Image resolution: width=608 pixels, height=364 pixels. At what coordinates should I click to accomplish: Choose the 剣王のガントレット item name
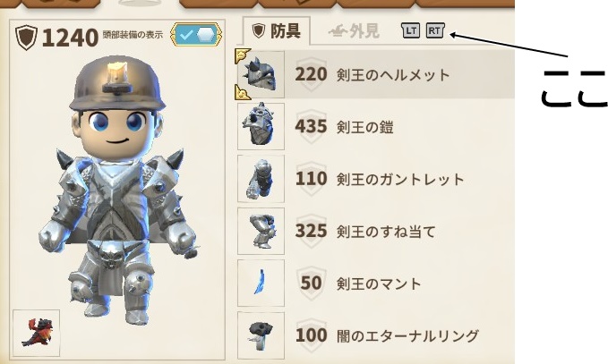(400, 179)
